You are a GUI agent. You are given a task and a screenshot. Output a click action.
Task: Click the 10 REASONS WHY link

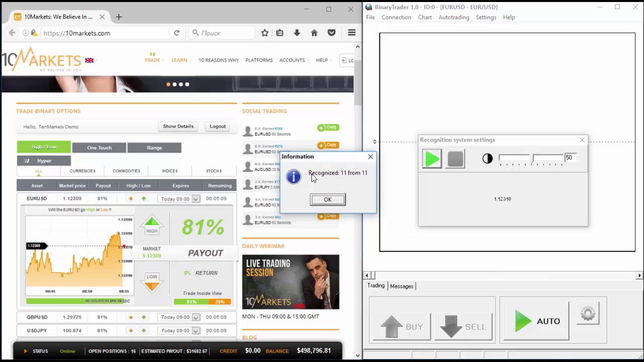pos(218,60)
